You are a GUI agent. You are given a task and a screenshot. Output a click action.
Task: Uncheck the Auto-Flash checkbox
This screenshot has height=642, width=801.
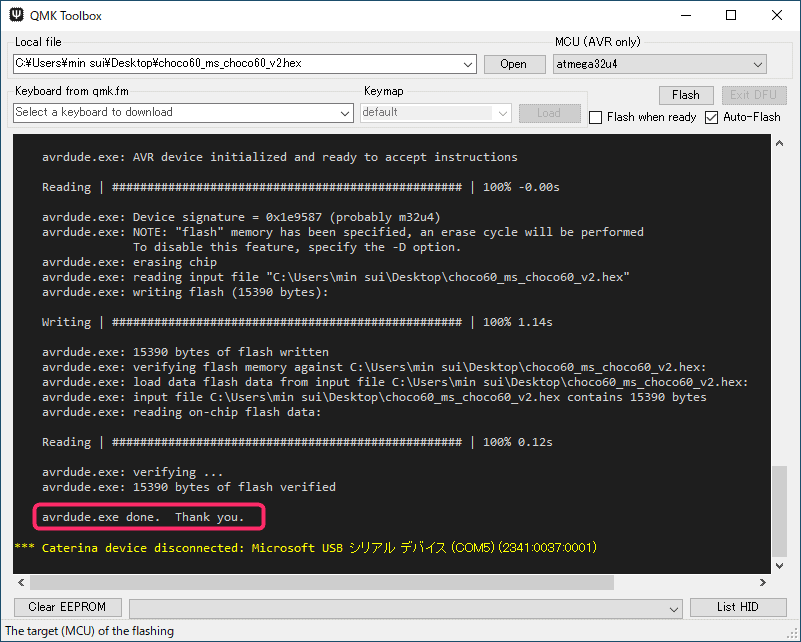712,117
